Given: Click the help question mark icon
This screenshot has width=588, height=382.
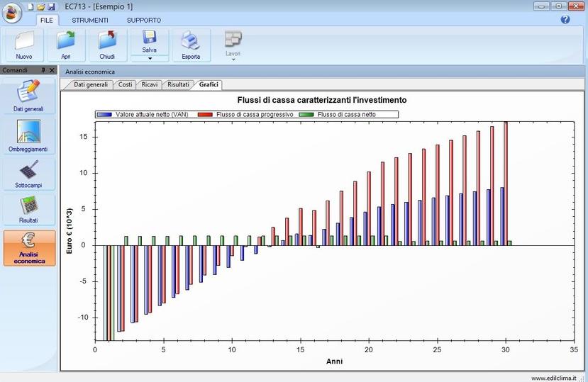Looking at the screenshot, I should [x=565, y=20].
